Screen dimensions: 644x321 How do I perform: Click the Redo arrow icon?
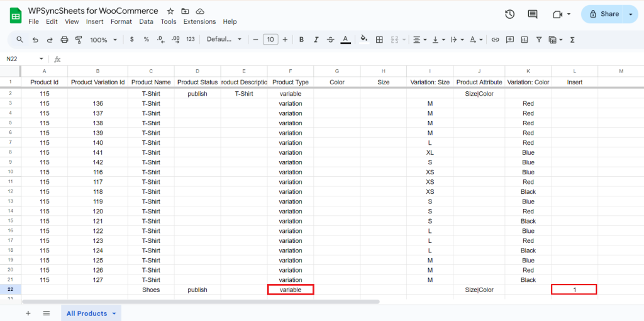(x=50, y=40)
